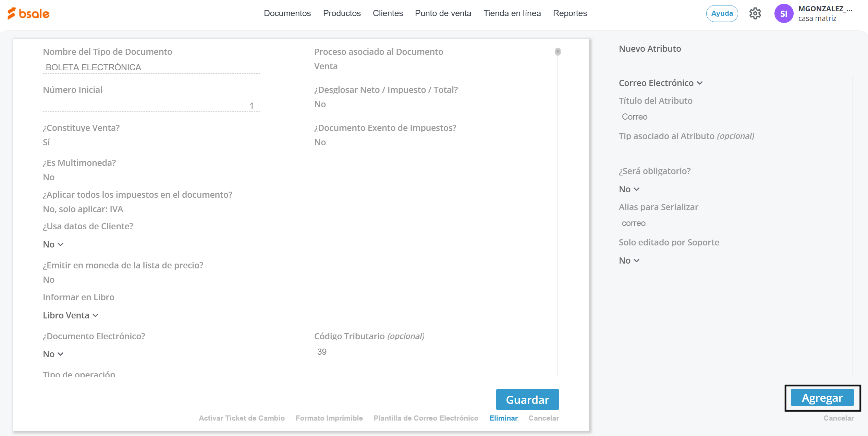Screen dimensions: 868x436
Task: Expand the Correo Electrónico attribute type dropdown
Action: (x=660, y=83)
